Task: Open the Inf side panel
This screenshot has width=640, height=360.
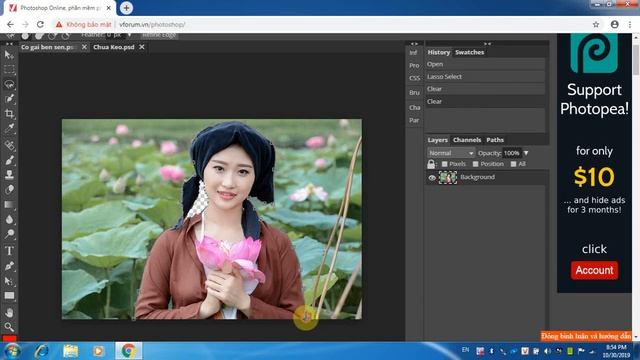Action: (x=413, y=53)
